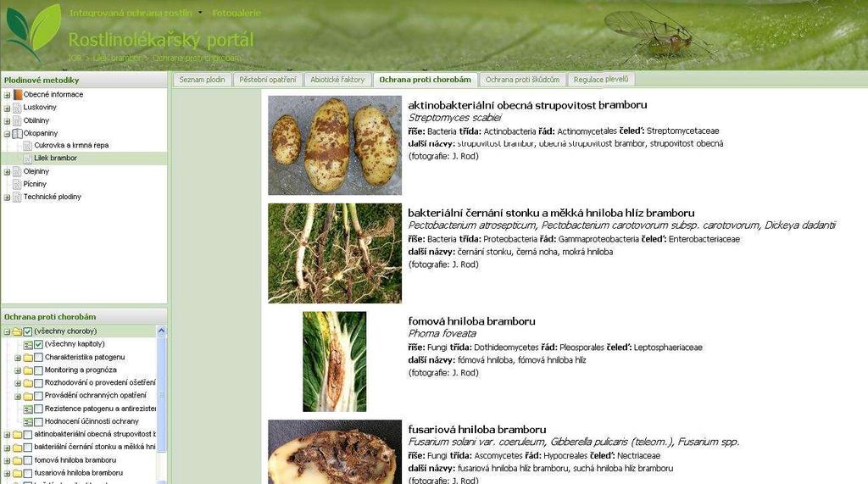Check the fomová hniloba bramboru checkbox
Screen dimensions: 868x484
(28, 461)
